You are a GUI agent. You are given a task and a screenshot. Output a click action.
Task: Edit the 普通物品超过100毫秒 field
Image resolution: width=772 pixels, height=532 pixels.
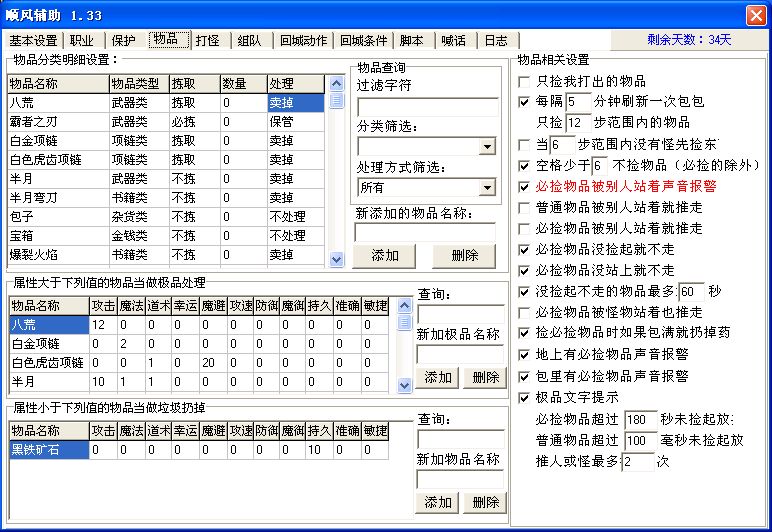(x=640, y=440)
